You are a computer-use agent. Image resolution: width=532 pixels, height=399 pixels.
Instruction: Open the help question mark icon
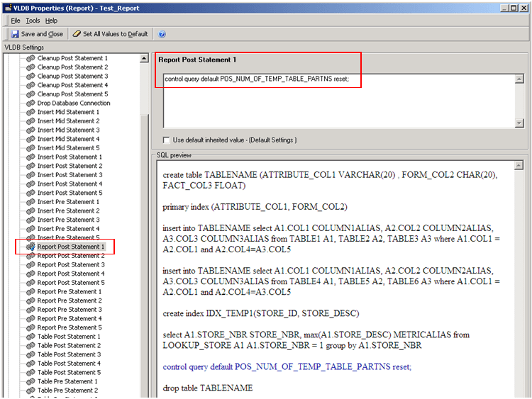(x=162, y=34)
